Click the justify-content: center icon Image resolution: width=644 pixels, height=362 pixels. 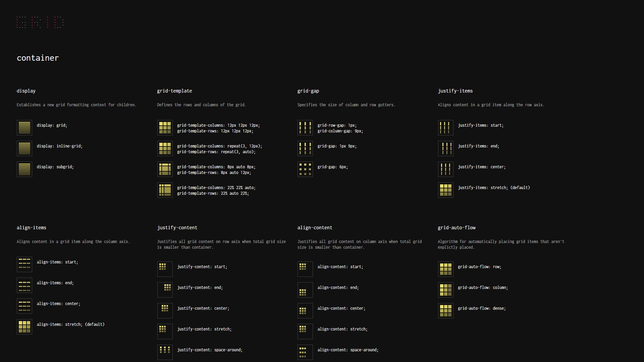[x=165, y=311]
